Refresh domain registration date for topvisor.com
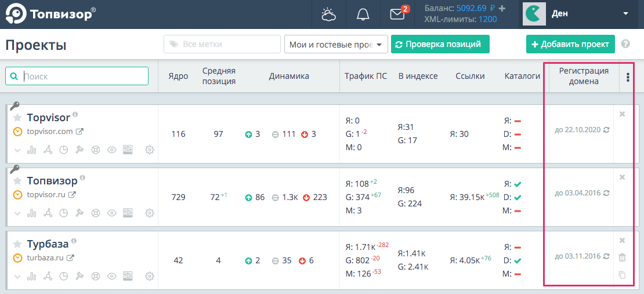The width and height of the screenshot is (644, 294). 606,130
